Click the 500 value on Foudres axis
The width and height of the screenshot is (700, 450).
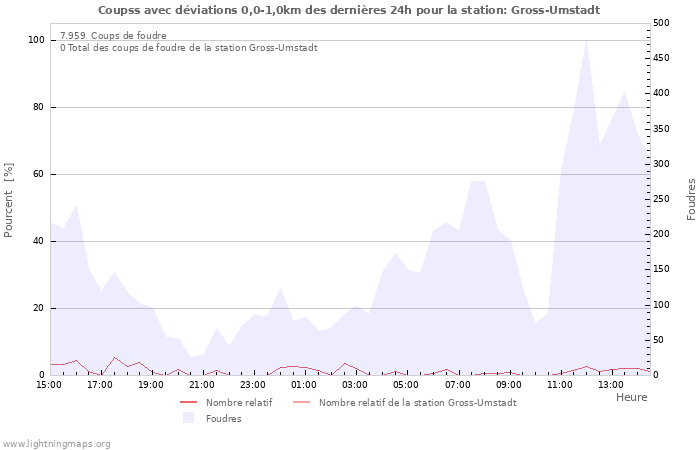point(661,23)
